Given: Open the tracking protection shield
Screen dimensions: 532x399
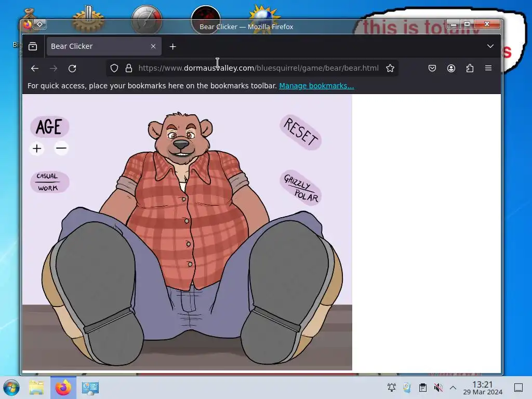Looking at the screenshot, I should coord(114,68).
